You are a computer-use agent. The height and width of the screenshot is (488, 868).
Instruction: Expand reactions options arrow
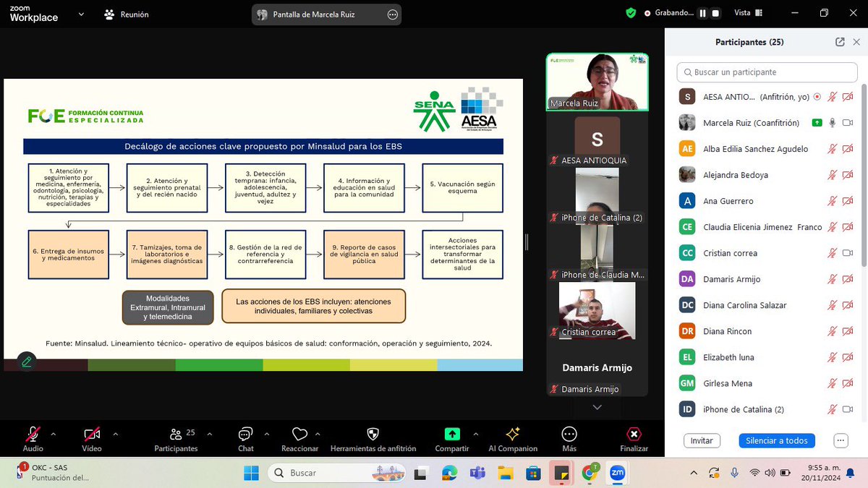coord(318,434)
